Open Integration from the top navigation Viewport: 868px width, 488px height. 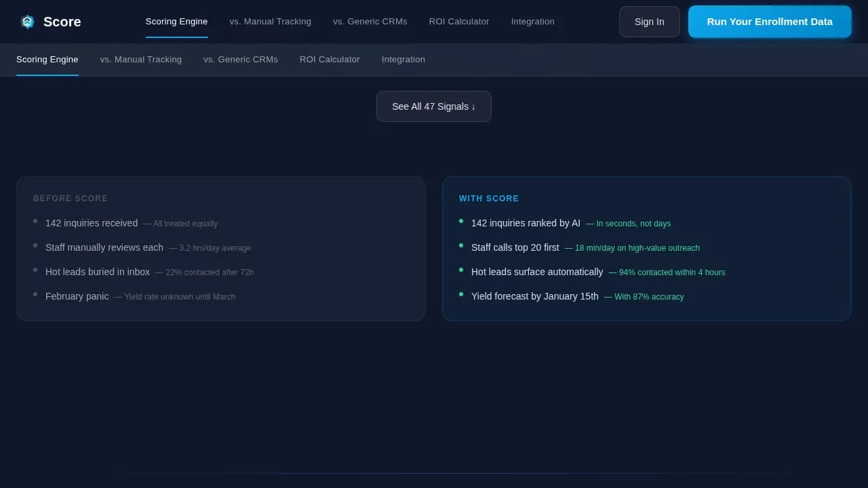(532, 21)
